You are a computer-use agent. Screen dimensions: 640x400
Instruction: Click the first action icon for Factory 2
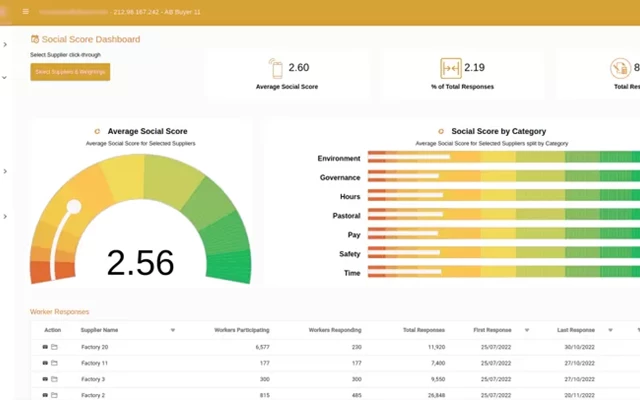[x=45, y=395]
